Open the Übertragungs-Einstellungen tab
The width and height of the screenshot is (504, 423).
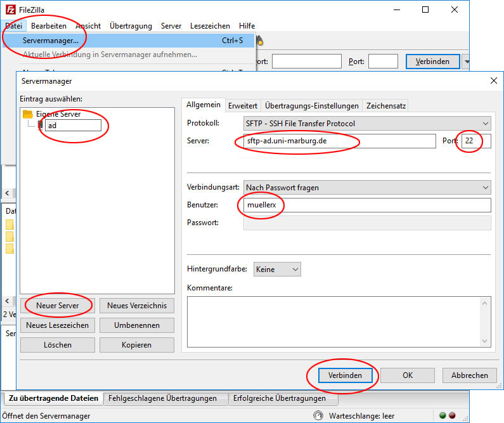(x=311, y=106)
